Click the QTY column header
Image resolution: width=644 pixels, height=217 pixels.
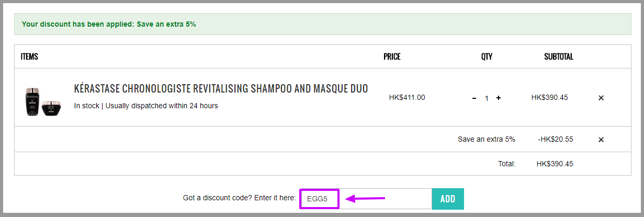[487, 56]
